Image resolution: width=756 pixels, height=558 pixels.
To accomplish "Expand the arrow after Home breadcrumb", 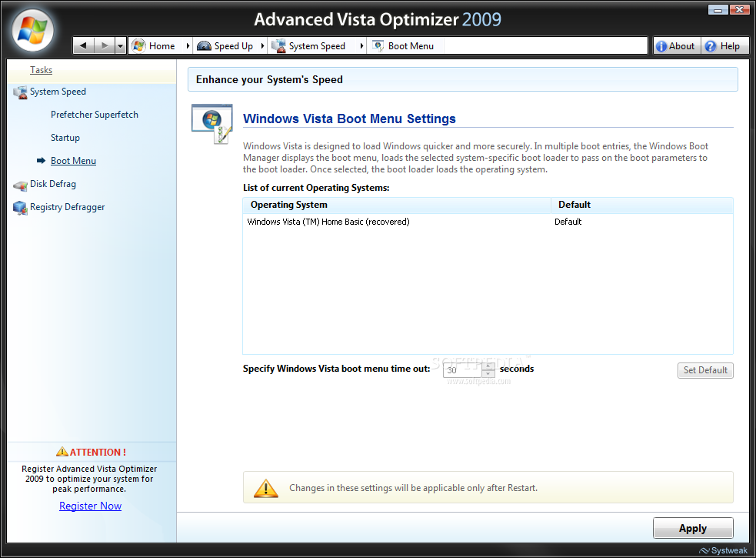I will [188, 46].
